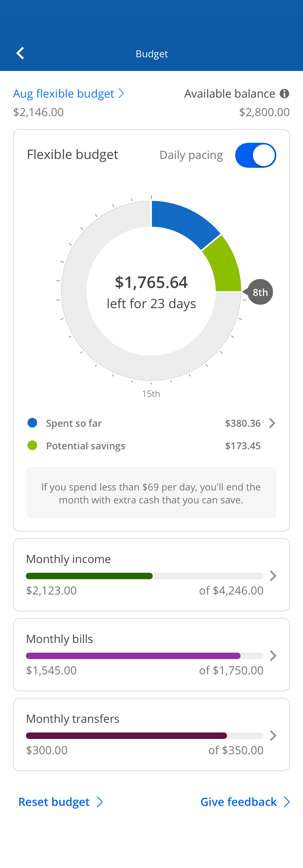303x868 pixels.
Task: Tap the daily spending tip message box
Action: click(x=151, y=493)
